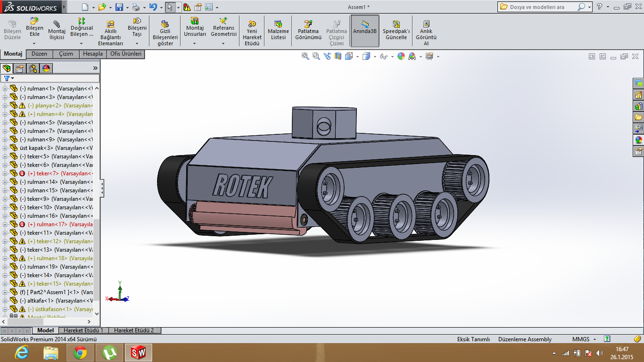Screen dimensions: 644x362
Task: Open the File Properties icon in top toolbar
Action: [x=198, y=7]
